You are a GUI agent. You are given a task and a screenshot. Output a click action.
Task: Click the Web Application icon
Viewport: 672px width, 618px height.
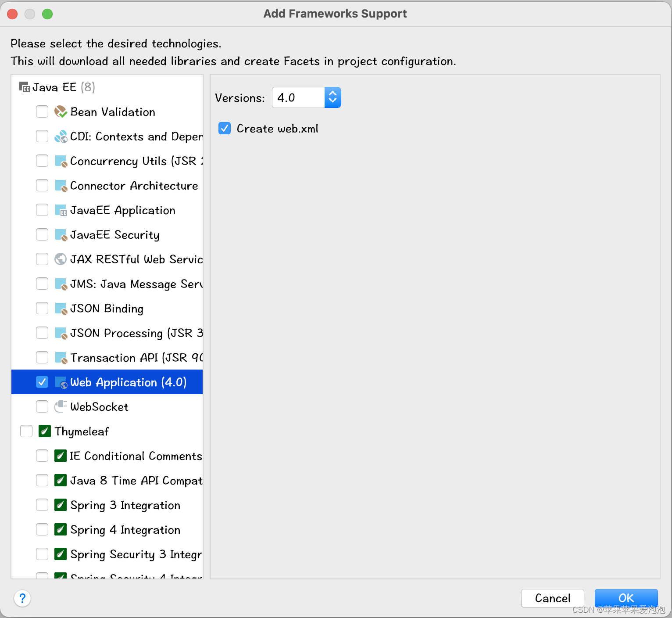point(61,382)
